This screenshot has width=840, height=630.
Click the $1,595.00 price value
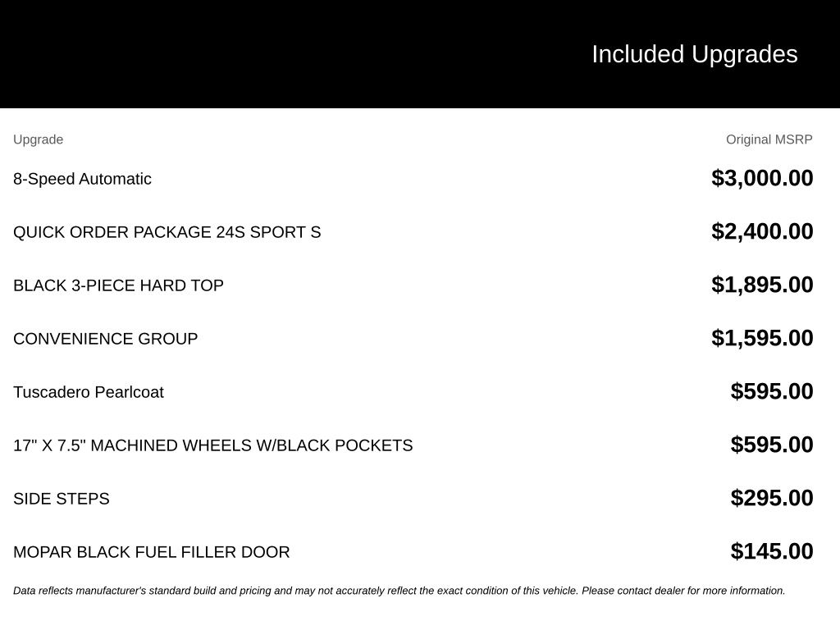tap(762, 338)
